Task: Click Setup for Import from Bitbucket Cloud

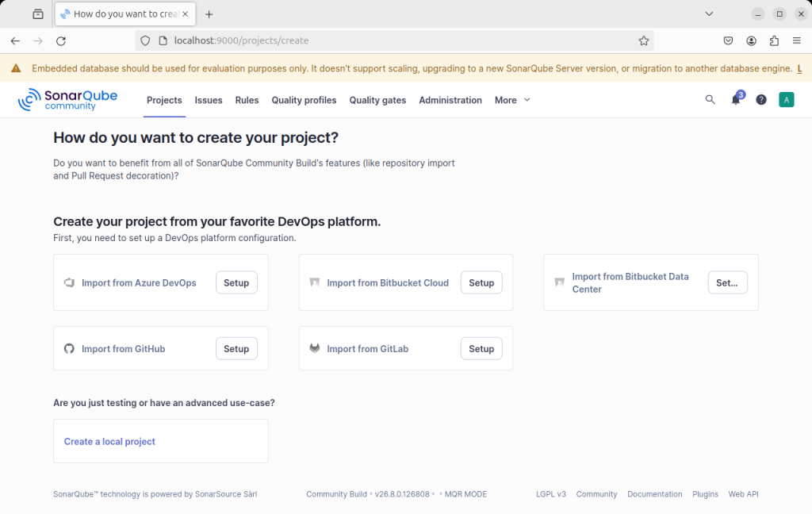Action: pyautogui.click(x=481, y=283)
